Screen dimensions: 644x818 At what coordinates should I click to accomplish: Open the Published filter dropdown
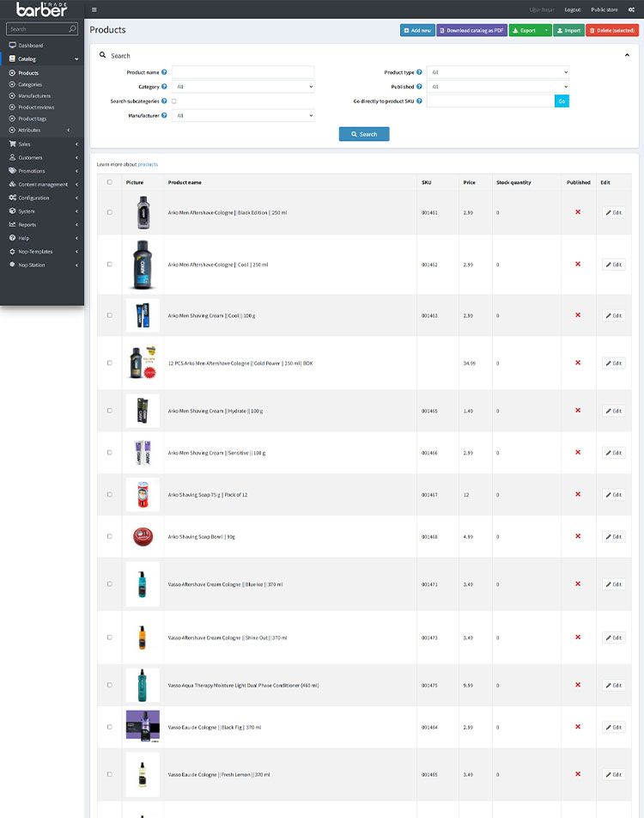(497, 87)
